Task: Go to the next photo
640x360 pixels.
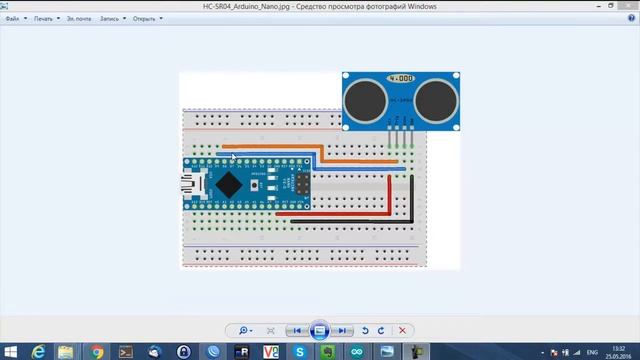Action: (x=342, y=331)
